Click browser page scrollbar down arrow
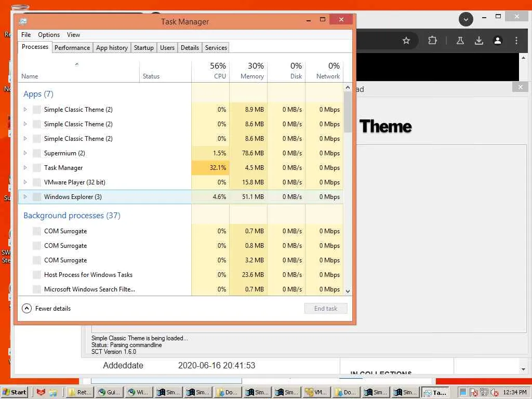Viewport: 532px width, 399px height. (523, 369)
